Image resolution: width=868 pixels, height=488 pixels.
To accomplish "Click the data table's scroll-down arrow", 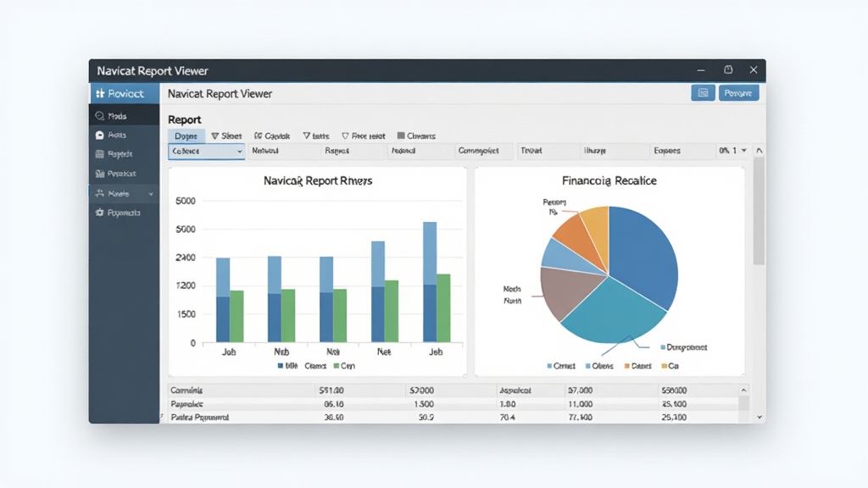I will [x=759, y=417].
